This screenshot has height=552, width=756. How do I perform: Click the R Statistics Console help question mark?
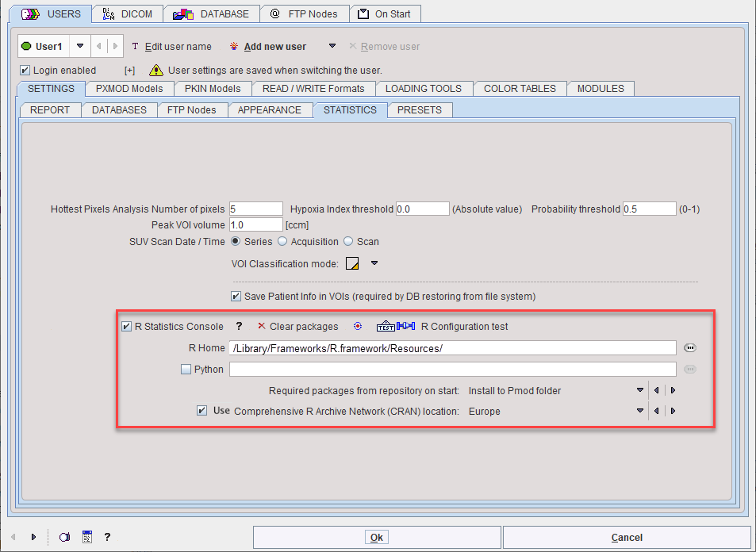(x=239, y=327)
